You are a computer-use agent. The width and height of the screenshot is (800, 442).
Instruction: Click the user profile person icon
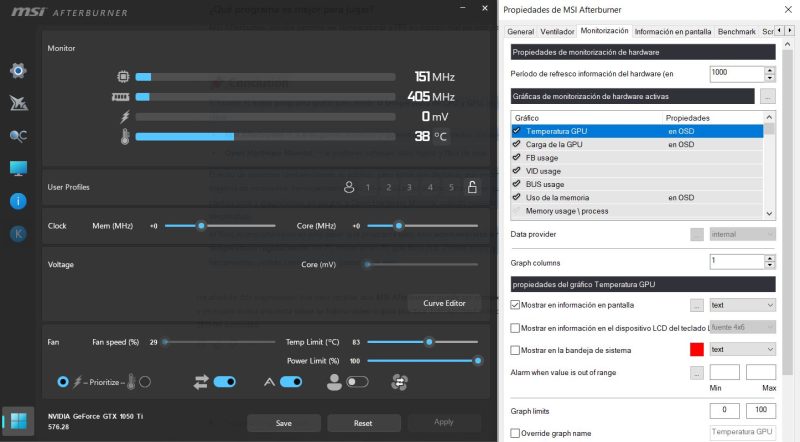[x=349, y=187]
